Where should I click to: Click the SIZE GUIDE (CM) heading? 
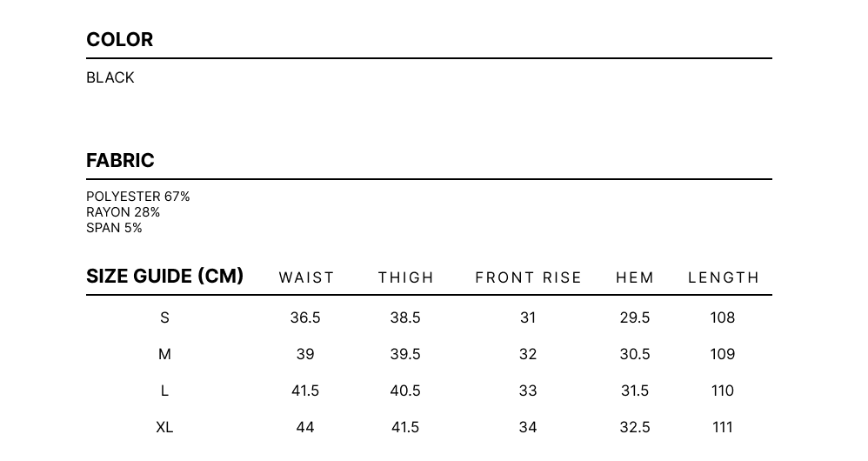pyautogui.click(x=165, y=276)
